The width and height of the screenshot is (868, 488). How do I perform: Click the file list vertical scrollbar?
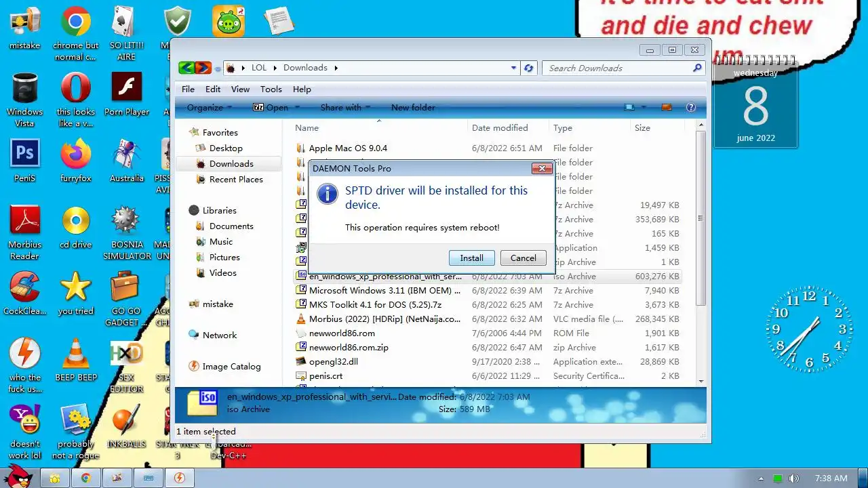pyautogui.click(x=701, y=218)
